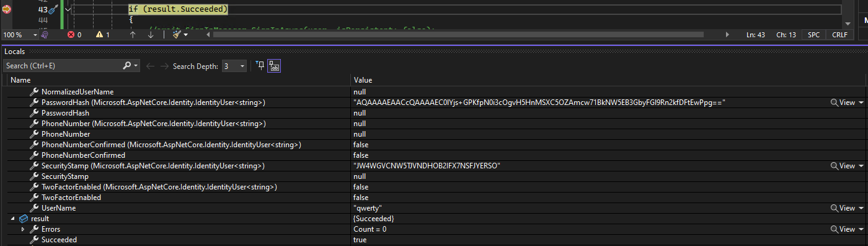Click the wrench icon beside PhoneNumber
868x246 pixels.
[35, 134]
